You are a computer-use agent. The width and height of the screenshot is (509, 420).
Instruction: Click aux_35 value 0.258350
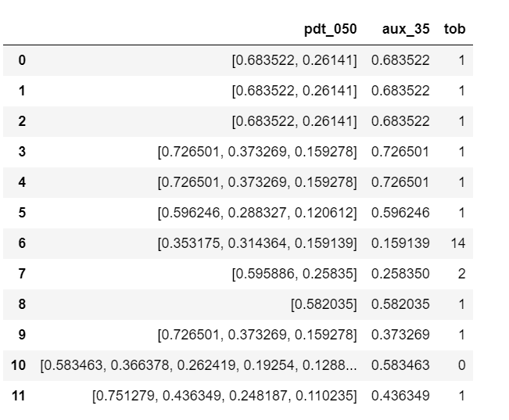click(x=400, y=274)
